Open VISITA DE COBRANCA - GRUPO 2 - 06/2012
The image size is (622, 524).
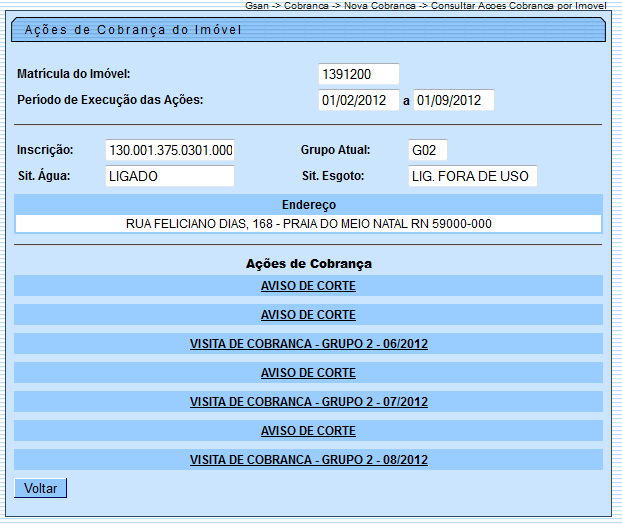click(x=308, y=344)
